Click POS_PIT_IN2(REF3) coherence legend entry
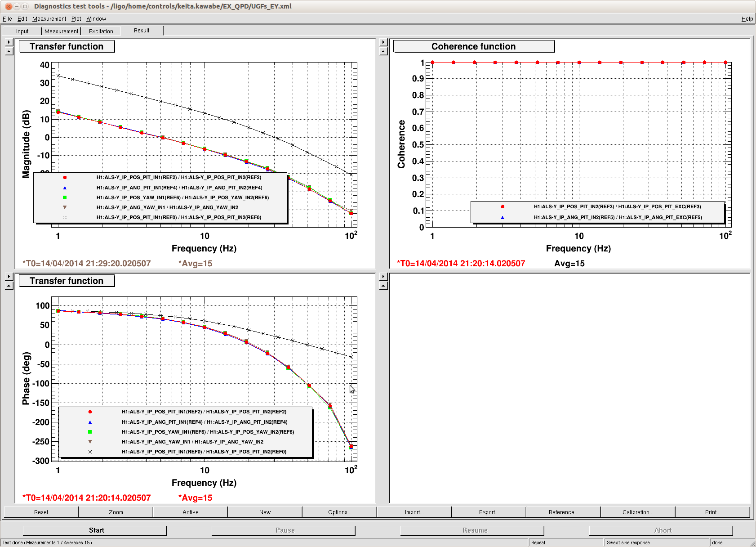 (617, 206)
